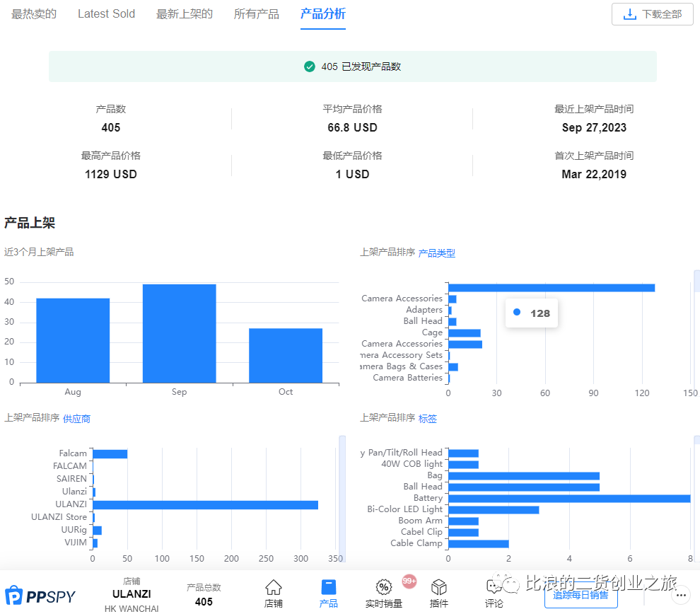The image size is (700, 614).
Task: Go to the 所有产品 tab
Action: coord(256,14)
